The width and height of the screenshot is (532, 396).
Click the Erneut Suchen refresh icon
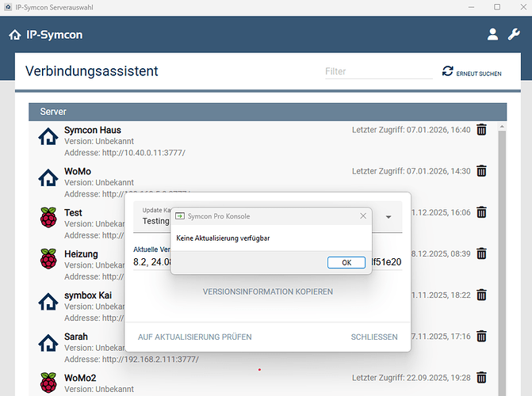point(447,70)
